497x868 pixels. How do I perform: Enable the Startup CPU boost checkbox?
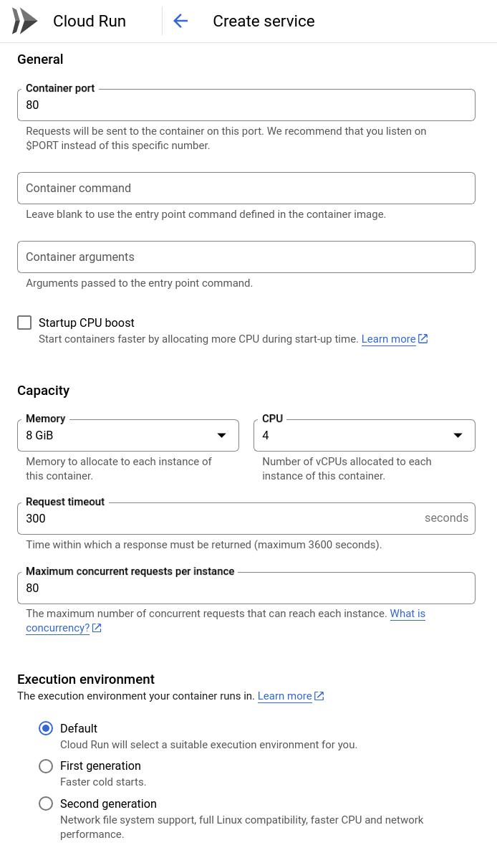pos(25,323)
